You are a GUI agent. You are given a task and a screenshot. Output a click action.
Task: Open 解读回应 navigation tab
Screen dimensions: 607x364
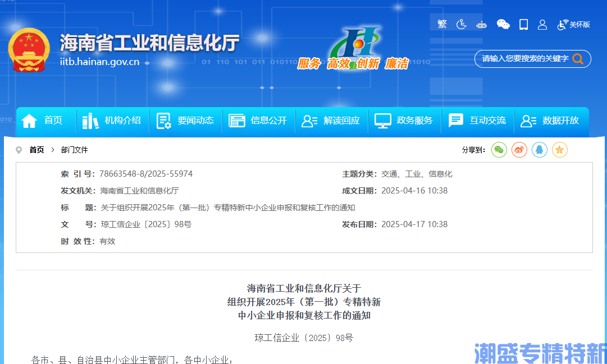point(342,120)
